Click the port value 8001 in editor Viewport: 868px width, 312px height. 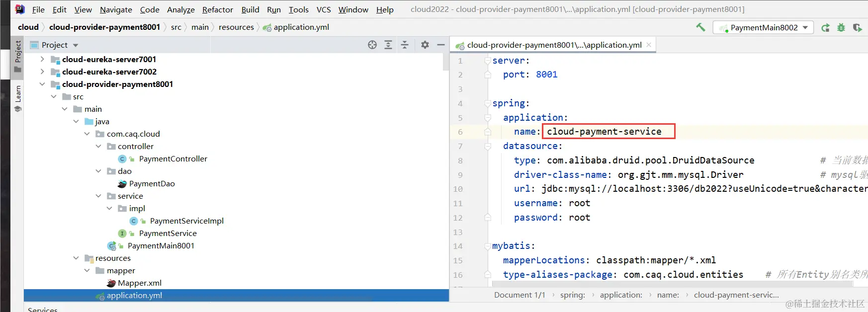point(546,75)
